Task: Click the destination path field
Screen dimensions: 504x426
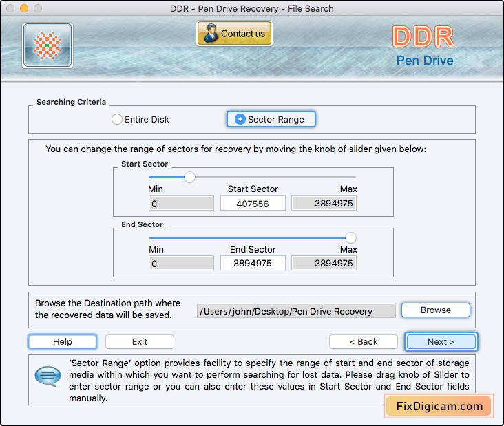Action: pos(296,310)
